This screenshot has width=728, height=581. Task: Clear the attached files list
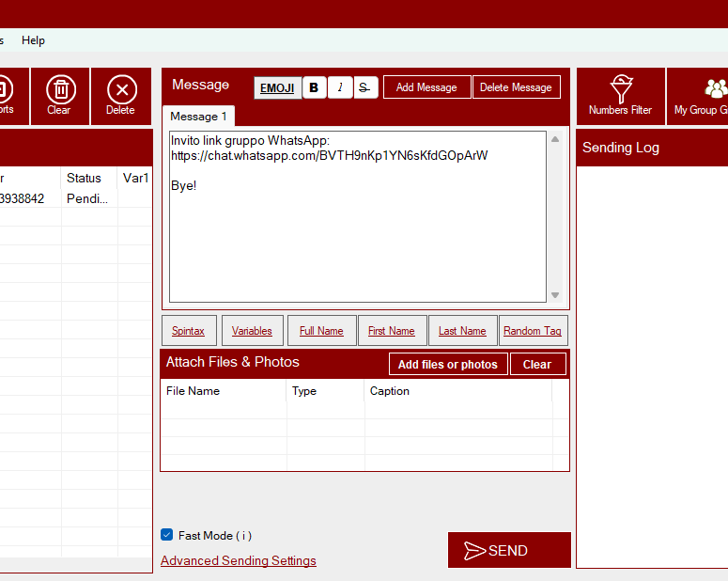click(537, 365)
